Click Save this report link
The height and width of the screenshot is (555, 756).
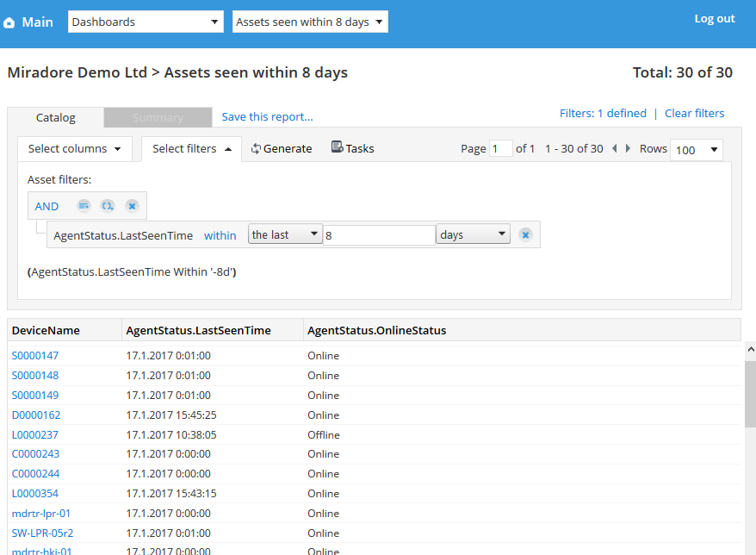pos(267,117)
